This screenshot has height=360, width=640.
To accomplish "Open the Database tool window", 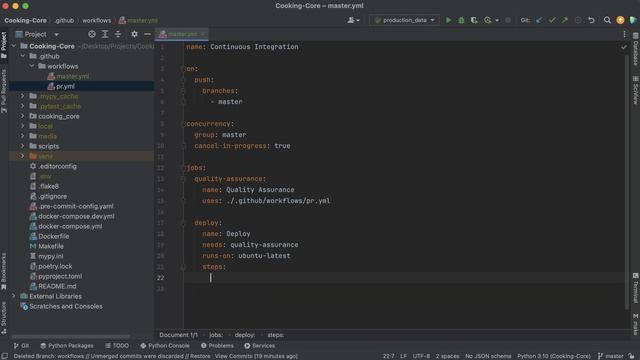I will click(636, 49).
